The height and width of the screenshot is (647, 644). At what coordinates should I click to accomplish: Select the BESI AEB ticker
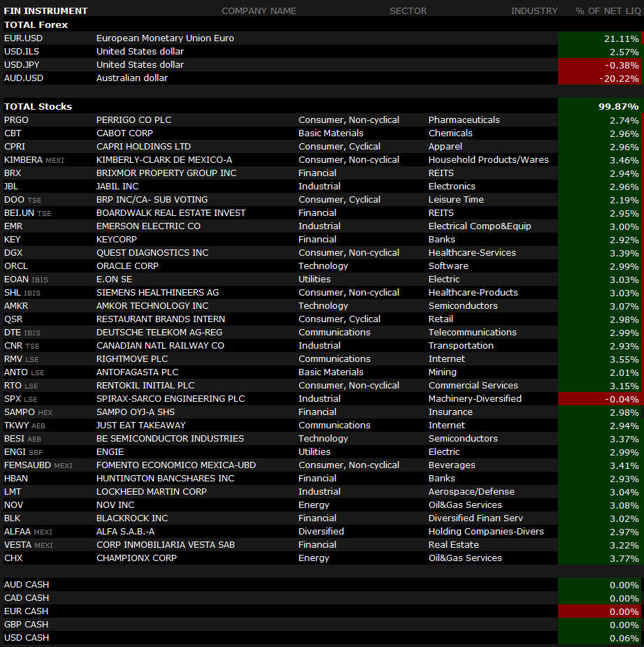tap(22, 439)
